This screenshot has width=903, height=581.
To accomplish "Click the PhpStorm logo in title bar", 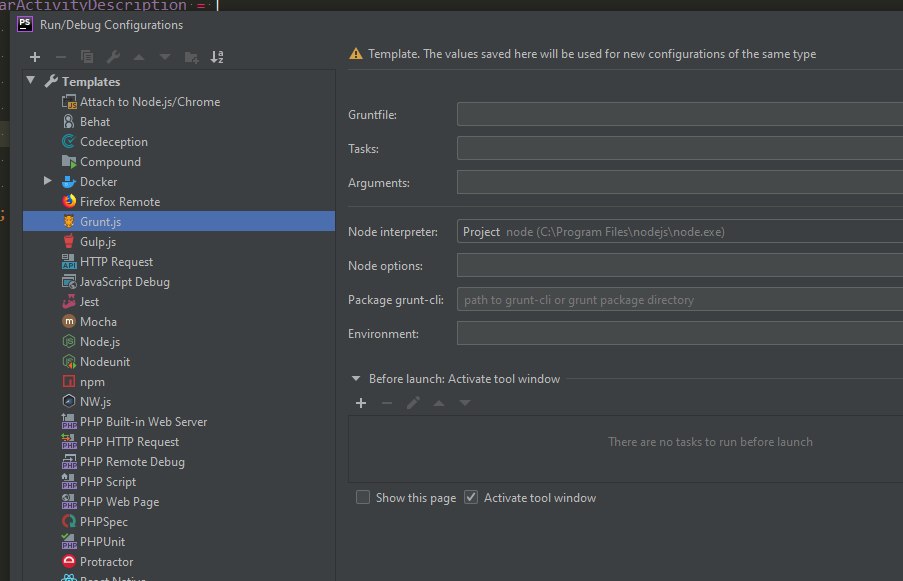I will click(x=25, y=24).
